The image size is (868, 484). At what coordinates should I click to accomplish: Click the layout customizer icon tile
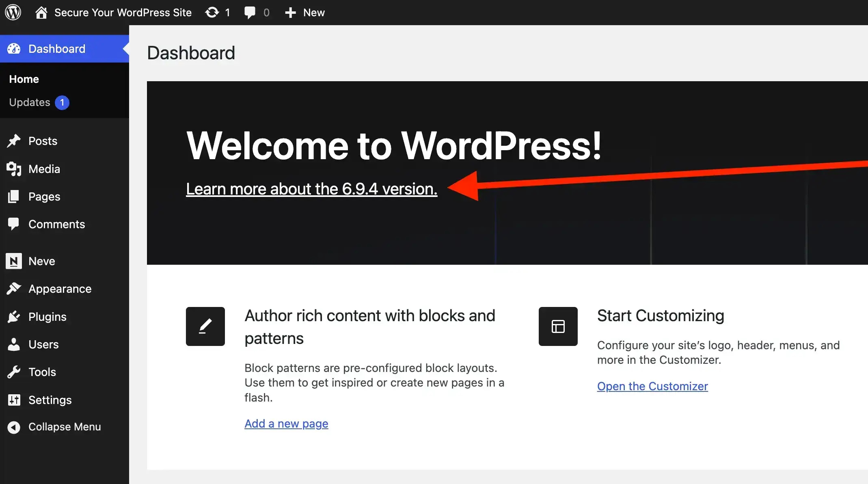click(558, 326)
